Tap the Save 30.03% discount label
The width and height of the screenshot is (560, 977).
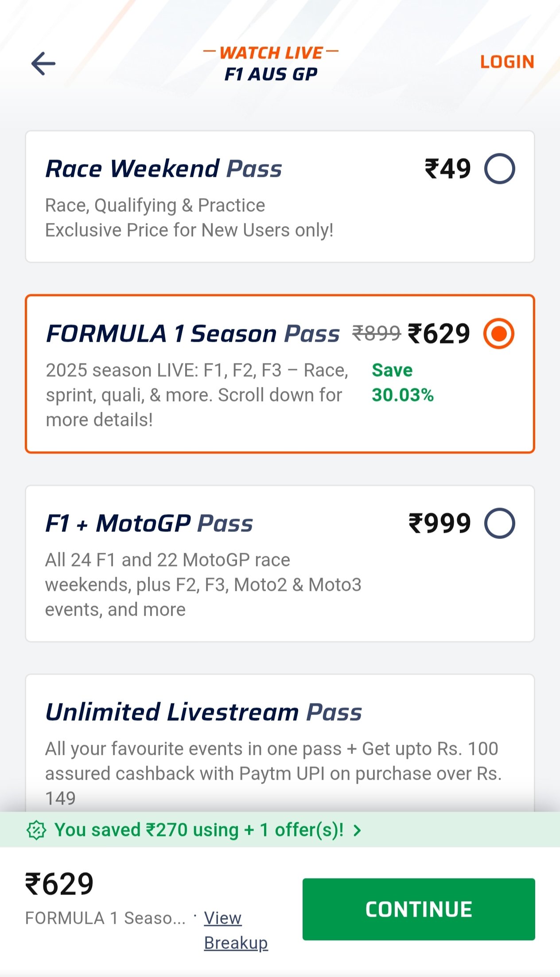click(402, 383)
